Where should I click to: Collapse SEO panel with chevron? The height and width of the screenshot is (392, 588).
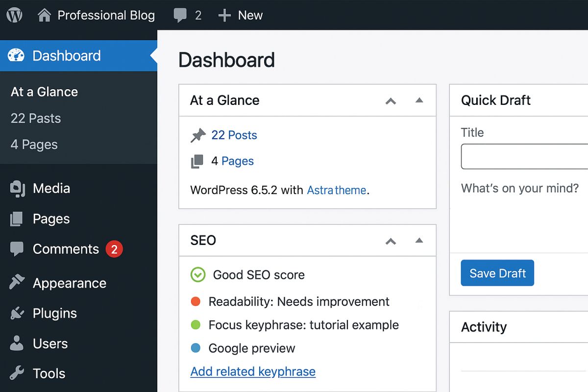(x=391, y=241)
